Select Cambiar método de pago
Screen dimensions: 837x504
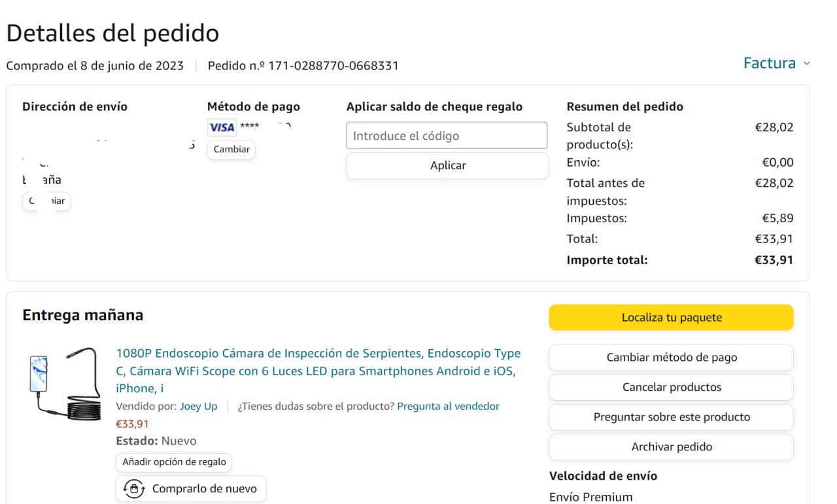[x=671, y=358]
